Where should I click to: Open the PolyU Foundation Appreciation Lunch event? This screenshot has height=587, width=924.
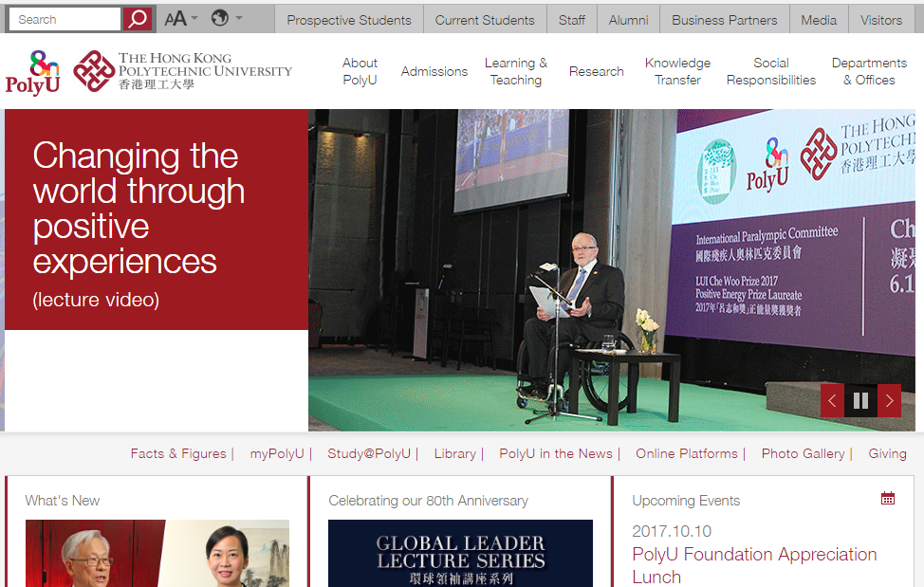(x=754, y=565)
